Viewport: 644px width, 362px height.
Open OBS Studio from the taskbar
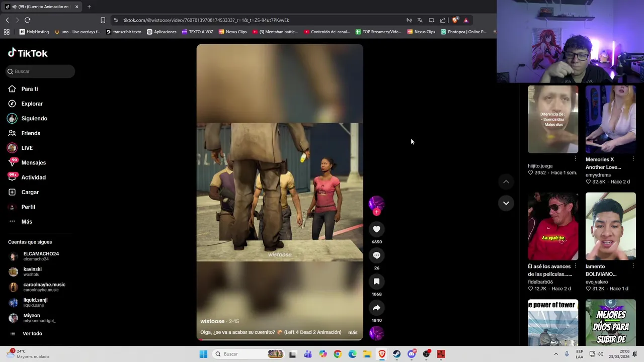click(427, 354)
